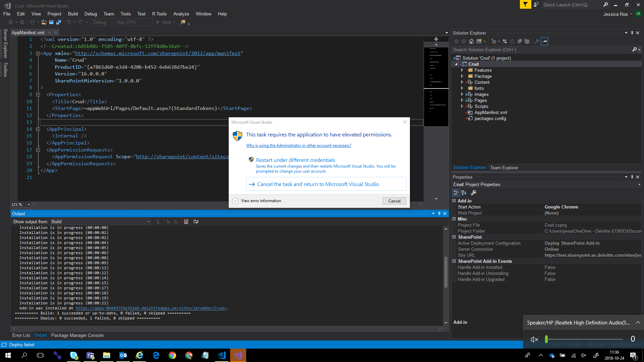Image resolution: width=644 pixels, height=362 pixels.
Task: Click the Cancel button in the dialog
Action: click(x=394, y=201)
